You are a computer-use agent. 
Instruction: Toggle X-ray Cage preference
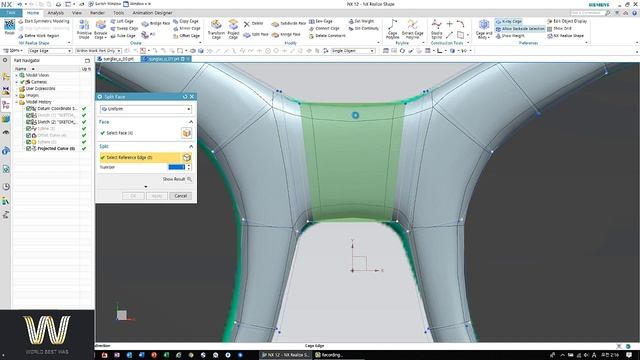point(509,21)
